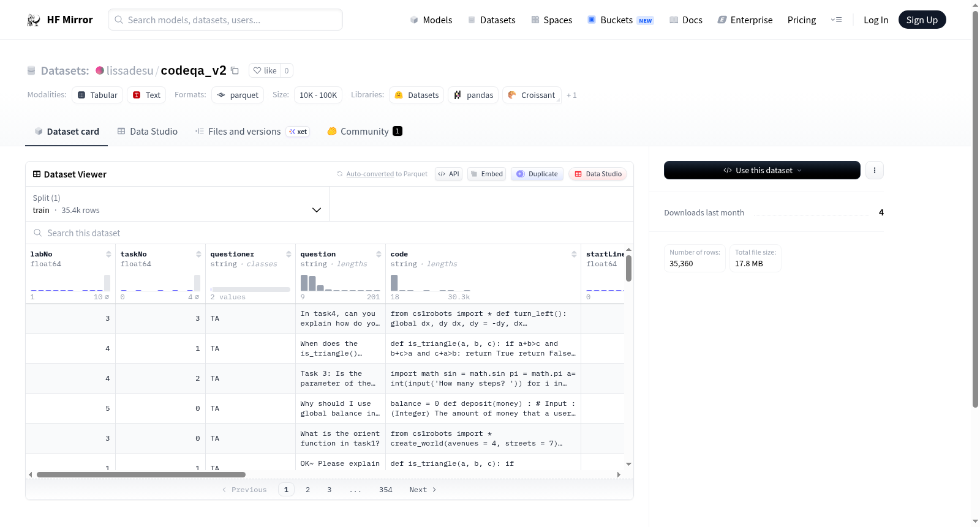Click the Embed button
980x527 pixels.
pyautogui.click(x=486, y=174)
